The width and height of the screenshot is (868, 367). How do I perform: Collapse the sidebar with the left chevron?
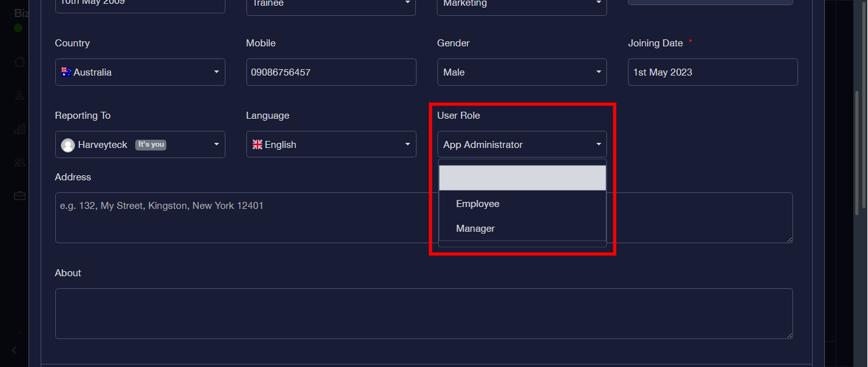(x=15, y=350)
